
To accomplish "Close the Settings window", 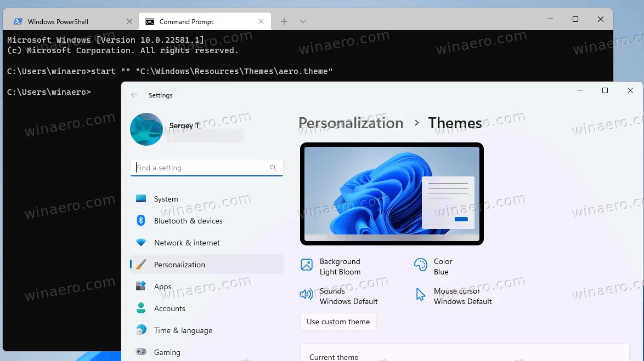I will [630, 90].
